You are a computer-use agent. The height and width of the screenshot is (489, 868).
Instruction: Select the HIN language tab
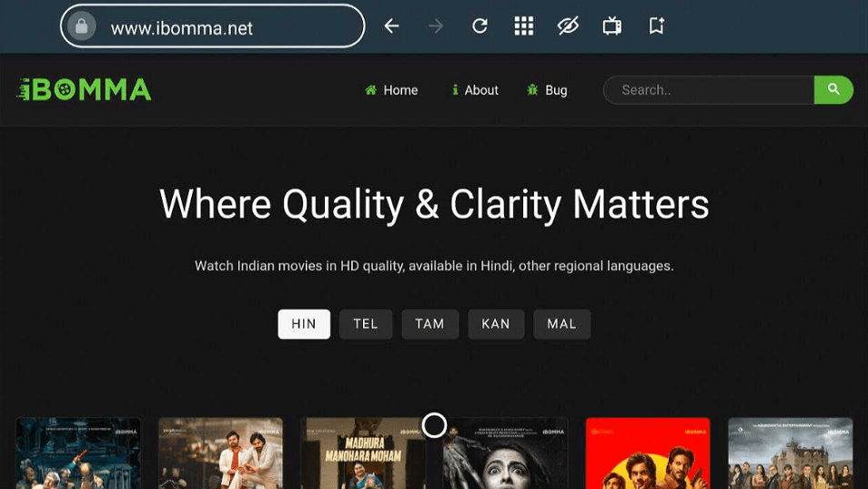[x=304, y=324]
